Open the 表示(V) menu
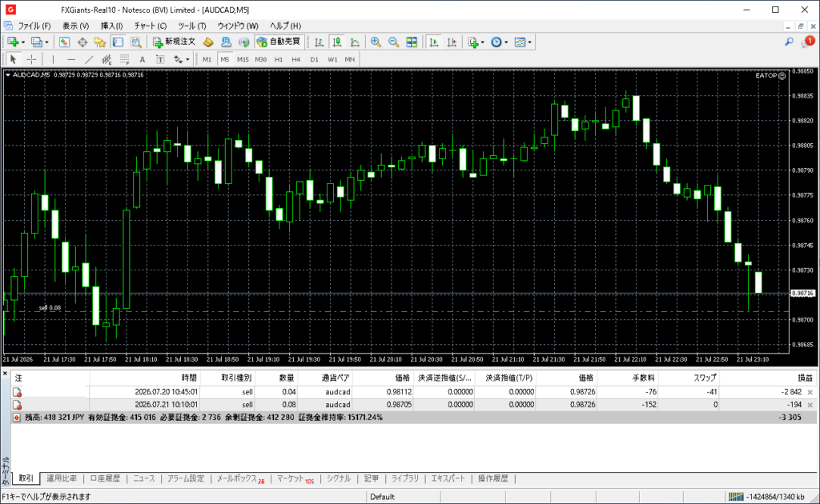This screenshot has height=504, width=820. tap(76, 26)
